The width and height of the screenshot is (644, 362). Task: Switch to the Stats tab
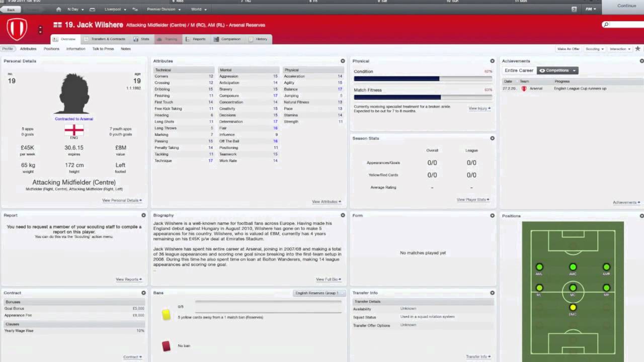coord(142,39)
